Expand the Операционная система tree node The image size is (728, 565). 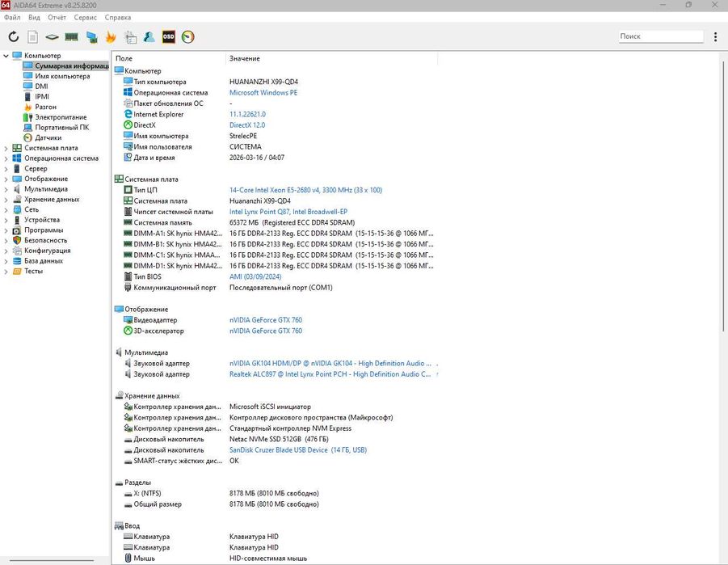click(6, 158)
